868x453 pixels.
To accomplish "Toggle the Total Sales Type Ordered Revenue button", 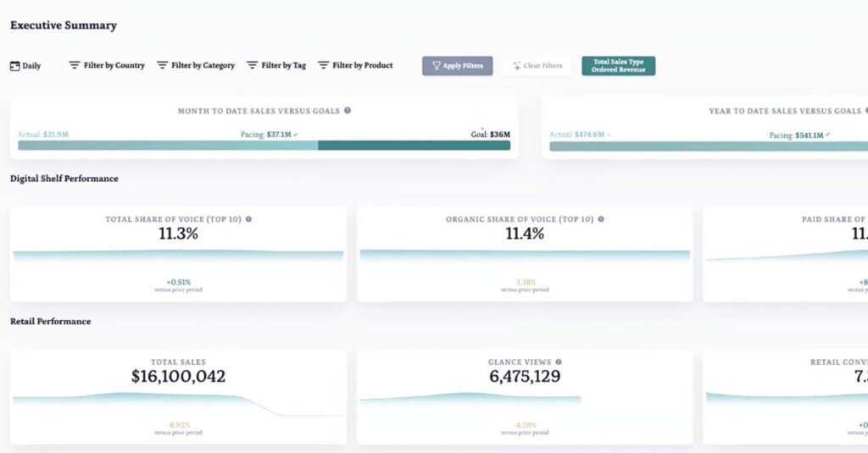I will click(618, 66).
